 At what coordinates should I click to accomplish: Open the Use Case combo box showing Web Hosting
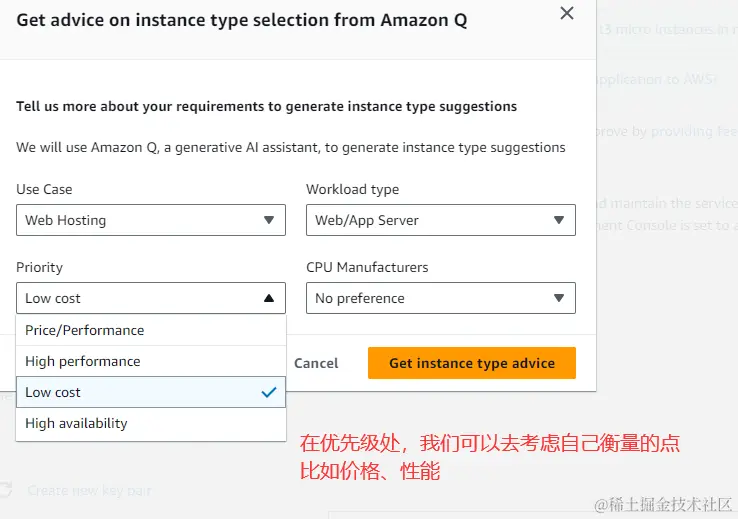point(150,220)
